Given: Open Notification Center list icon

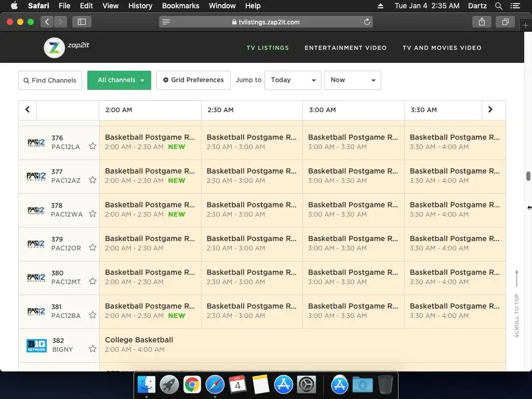Looking at the screenshot, I should [515, 6].
